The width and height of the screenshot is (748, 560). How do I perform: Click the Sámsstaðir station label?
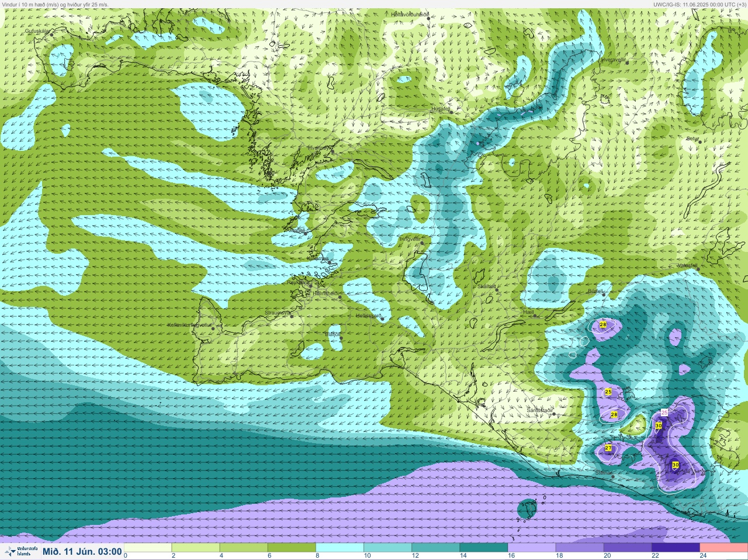click(540, 410)
